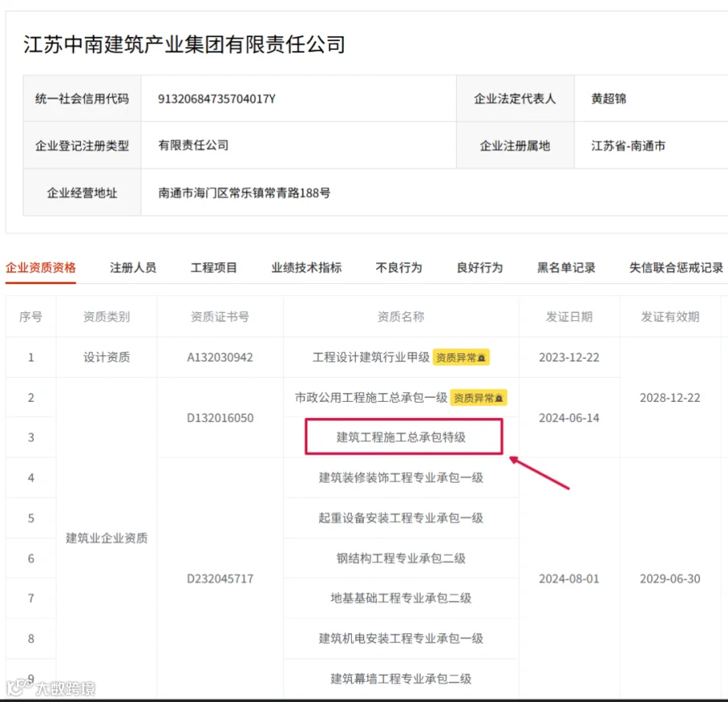Click the 资质类别 column header
The image size is (728, 702).
tap(106, 317)
